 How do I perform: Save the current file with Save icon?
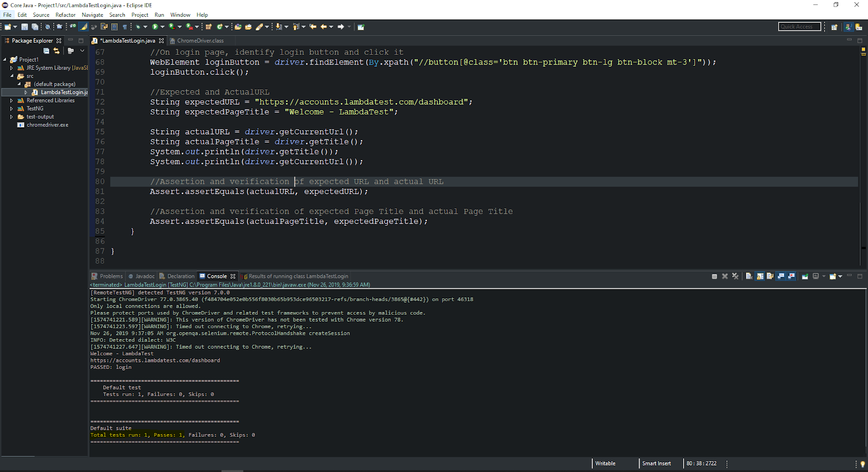coord(24,27)
